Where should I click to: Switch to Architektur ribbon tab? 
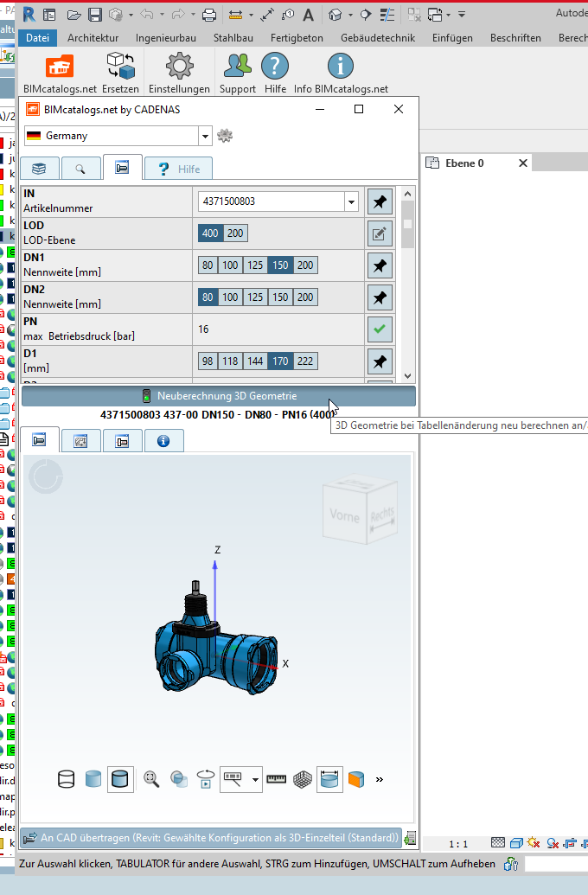pos(93,38)
